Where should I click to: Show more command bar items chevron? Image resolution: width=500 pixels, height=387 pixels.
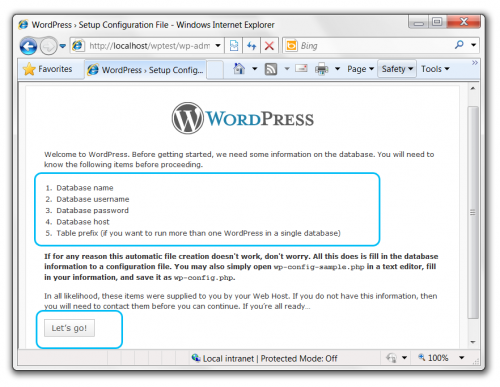point(475,63)
